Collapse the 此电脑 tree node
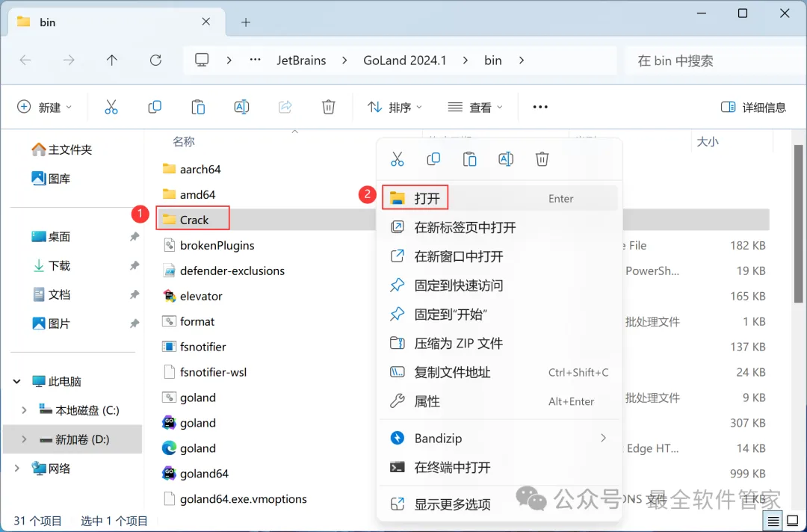Viewport: 807px width, 532px height. pyautogui.click(x=17, y=381)
